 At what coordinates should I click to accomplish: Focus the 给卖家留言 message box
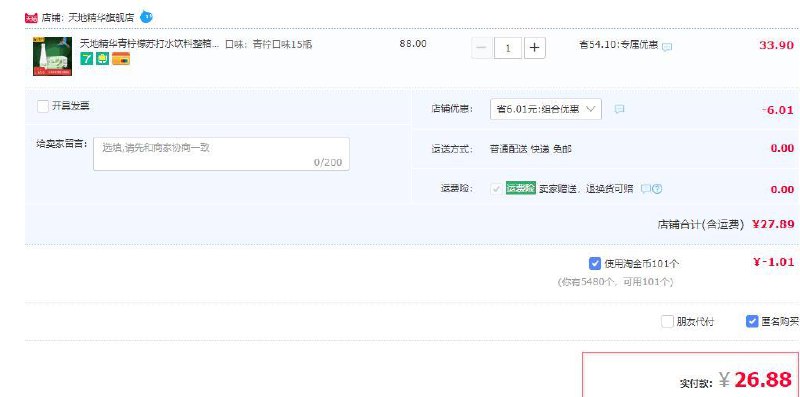tap(221, 154)
